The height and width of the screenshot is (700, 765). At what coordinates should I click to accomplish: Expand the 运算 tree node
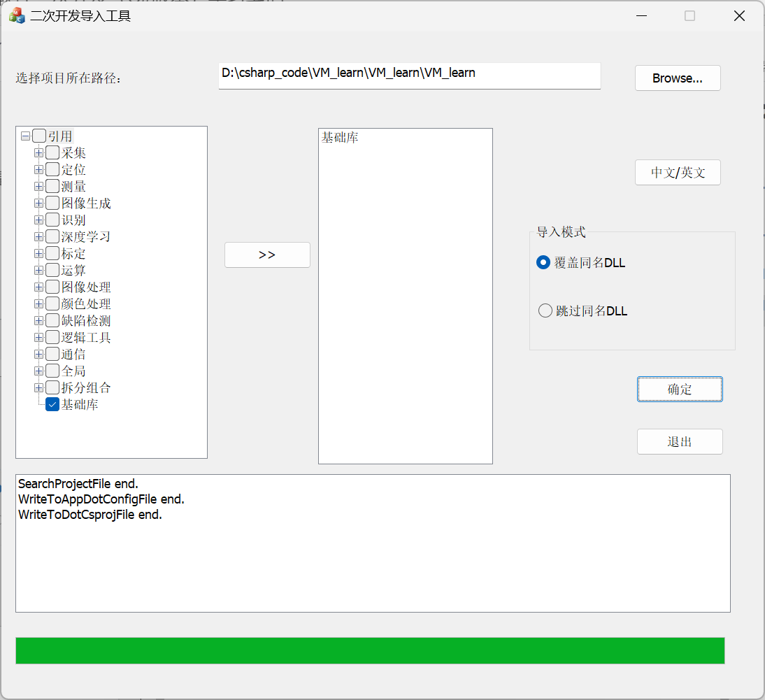(38, 270)
